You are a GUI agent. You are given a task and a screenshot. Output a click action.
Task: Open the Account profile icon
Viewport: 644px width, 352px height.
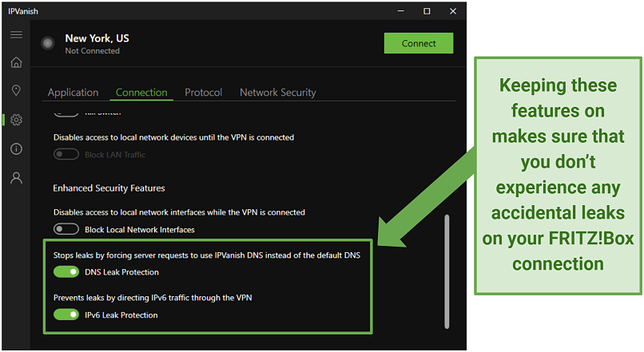click(x=16, y=177)
